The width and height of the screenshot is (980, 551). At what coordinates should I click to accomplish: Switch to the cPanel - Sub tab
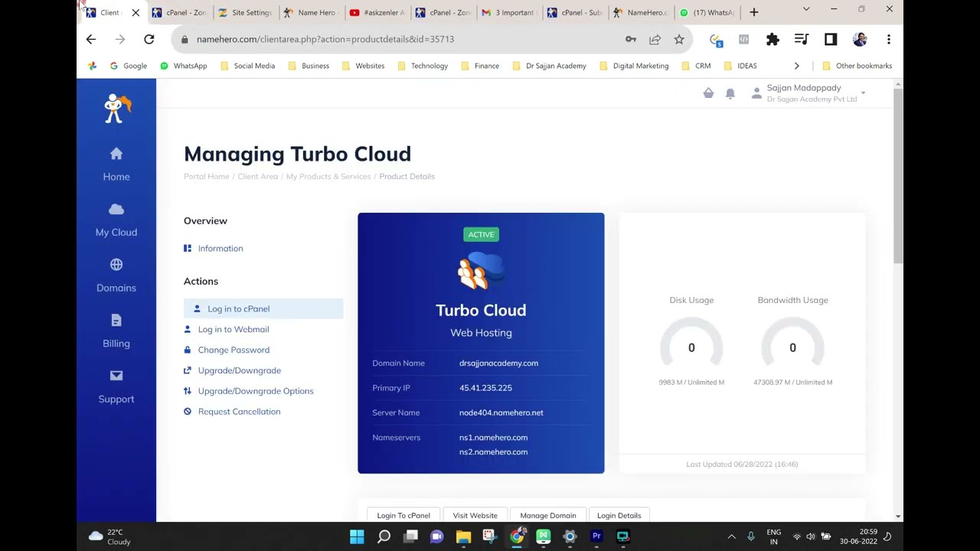(x=574, y=12)
